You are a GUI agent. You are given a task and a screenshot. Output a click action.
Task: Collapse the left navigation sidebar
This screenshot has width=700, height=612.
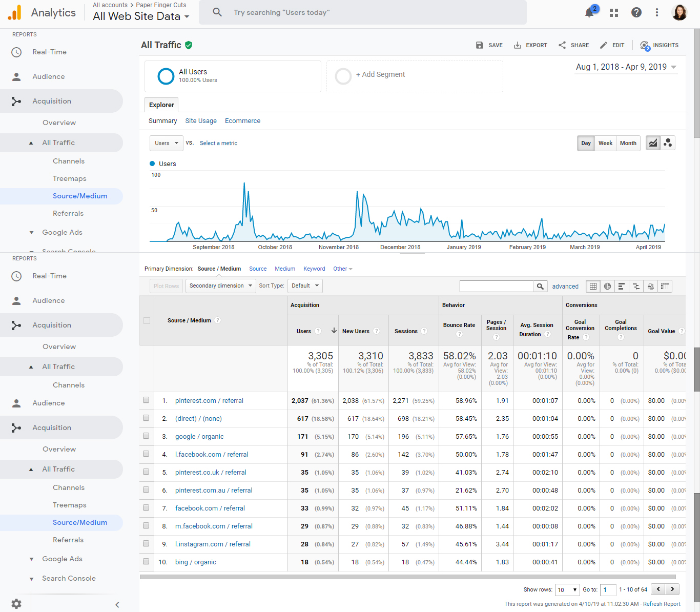117,605
